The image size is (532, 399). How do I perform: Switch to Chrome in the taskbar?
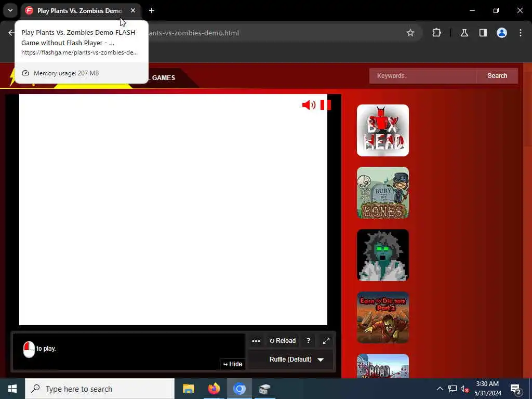pyautogui.click(x=239, y=389)
